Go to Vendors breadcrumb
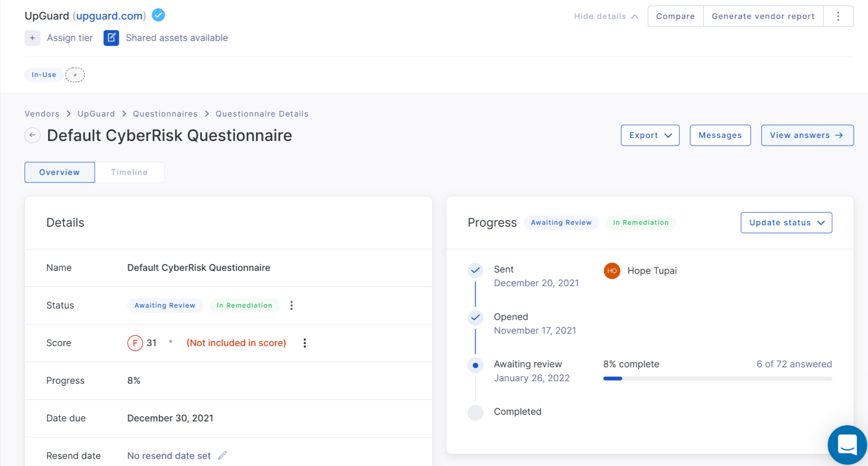The width and height of the screenshot is (868, 466). [x=42, y=114]
